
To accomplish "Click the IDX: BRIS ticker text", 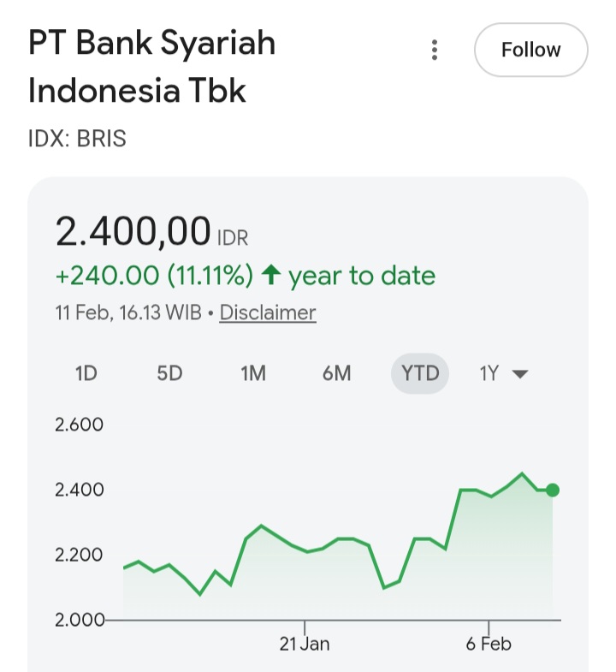I will 77,139.
